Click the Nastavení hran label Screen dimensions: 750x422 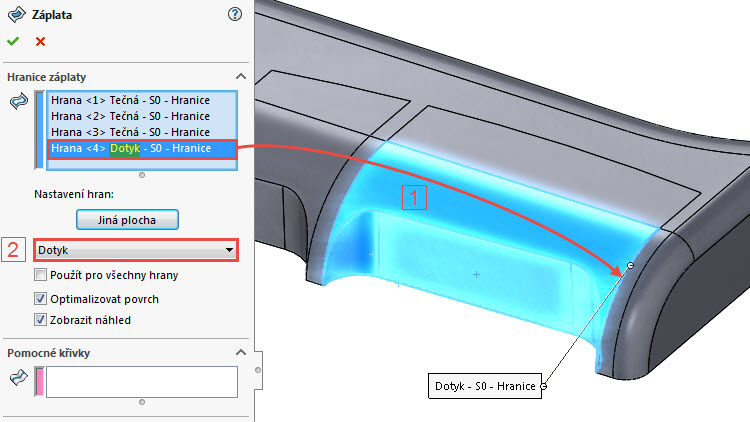pos(74,194)
